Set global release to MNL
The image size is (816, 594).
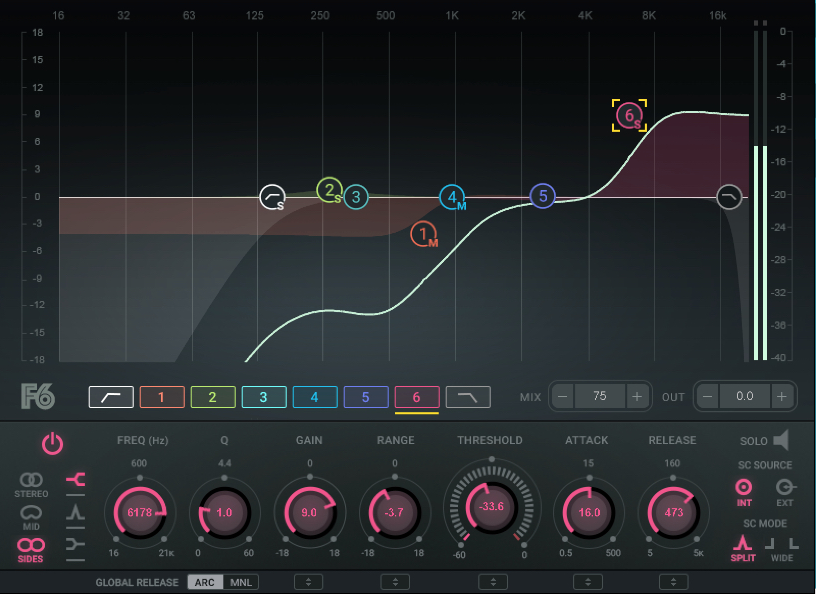click(241, 581)
